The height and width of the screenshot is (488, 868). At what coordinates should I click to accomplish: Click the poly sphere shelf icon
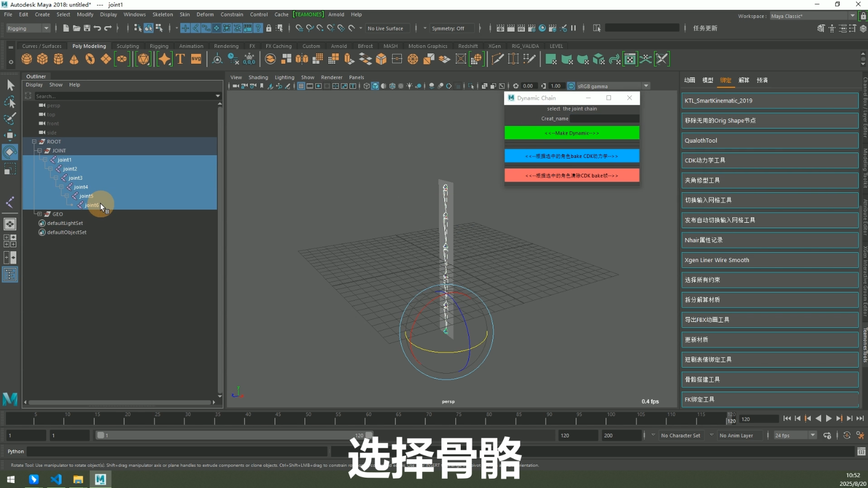27,59
